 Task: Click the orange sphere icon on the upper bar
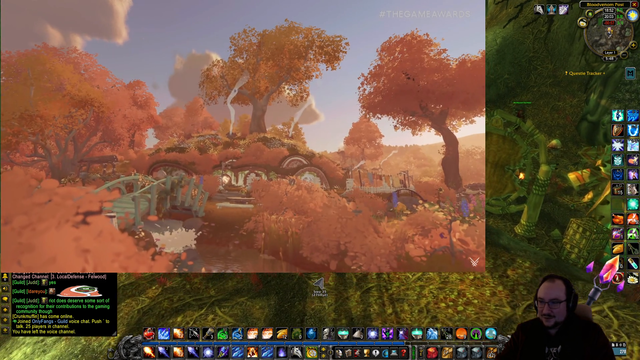(462, 333)
